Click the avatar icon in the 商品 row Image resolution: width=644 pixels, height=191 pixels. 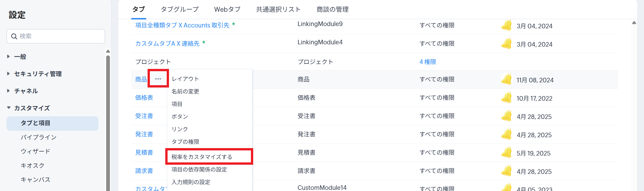tap(506, 79)
